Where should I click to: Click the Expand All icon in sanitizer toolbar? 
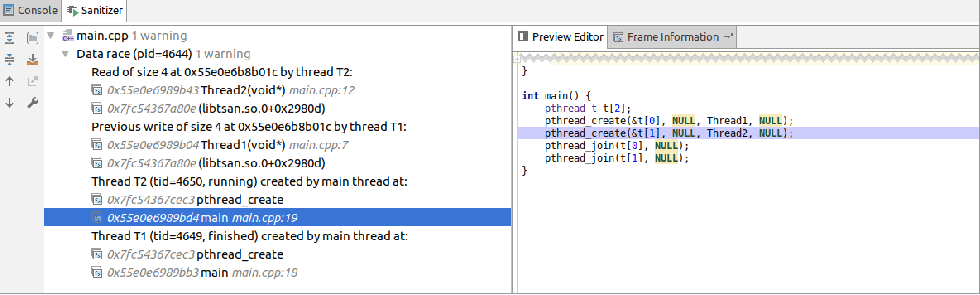(x=10, y=38)
